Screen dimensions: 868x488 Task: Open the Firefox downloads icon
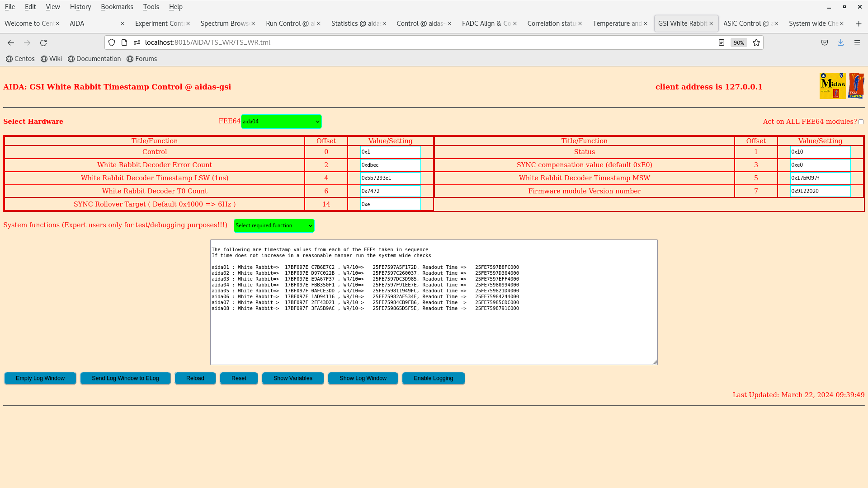(x=840, y=42)
